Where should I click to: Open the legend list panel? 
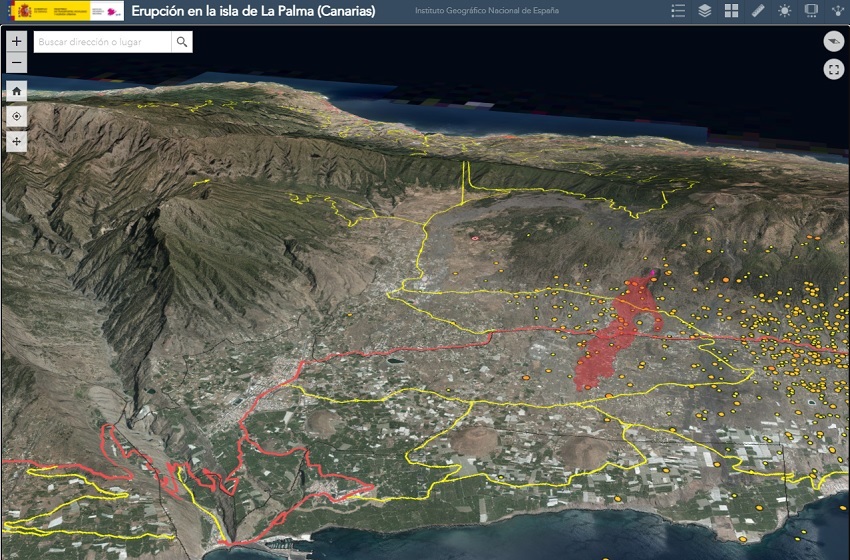pyautogui.click(x=678, y=11)
